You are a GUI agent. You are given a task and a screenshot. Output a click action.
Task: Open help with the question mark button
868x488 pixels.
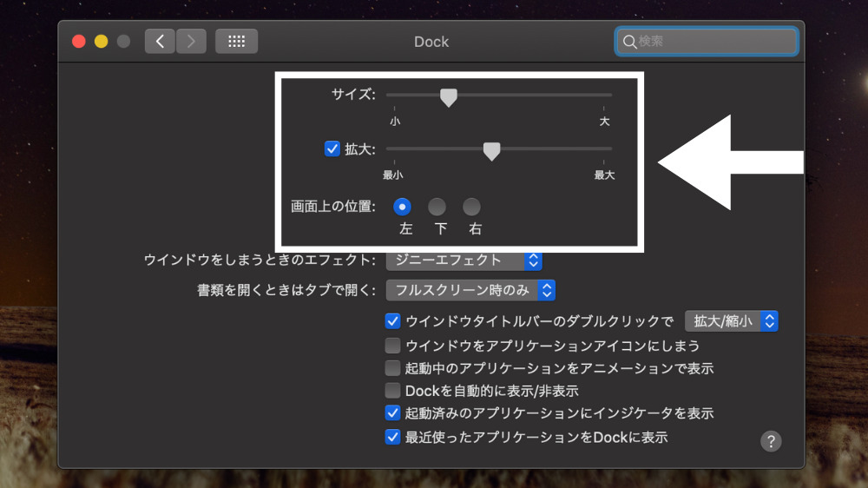click(x=771, y=441)
